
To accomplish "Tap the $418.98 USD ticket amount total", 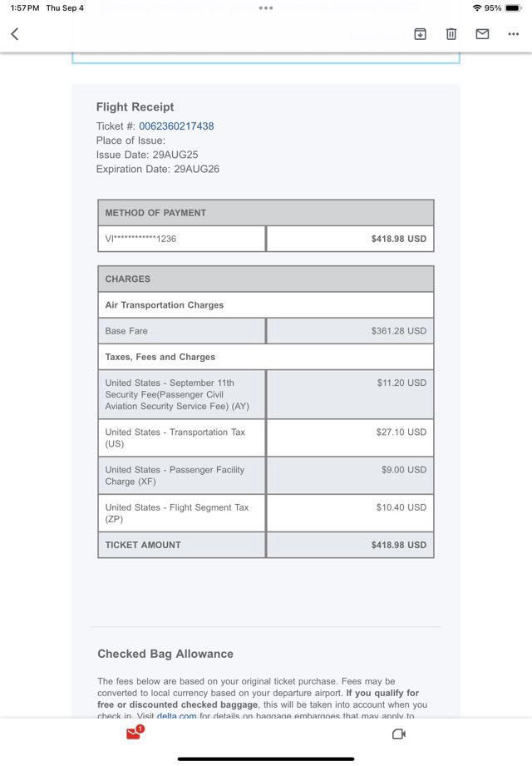I will 398,545.
